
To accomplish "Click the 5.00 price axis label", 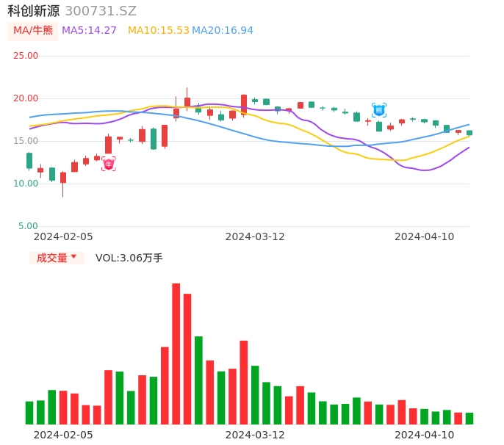I will [x=29, y=226].
